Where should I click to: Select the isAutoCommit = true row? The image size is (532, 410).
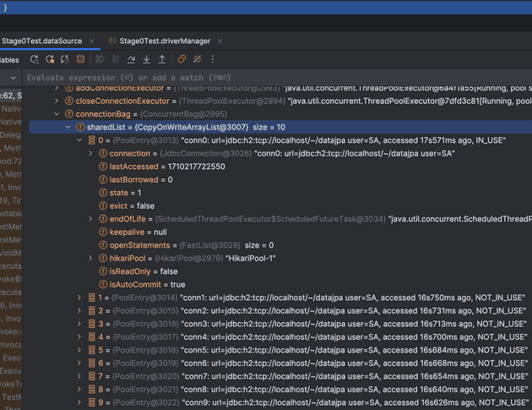click(x=280, y=285)
